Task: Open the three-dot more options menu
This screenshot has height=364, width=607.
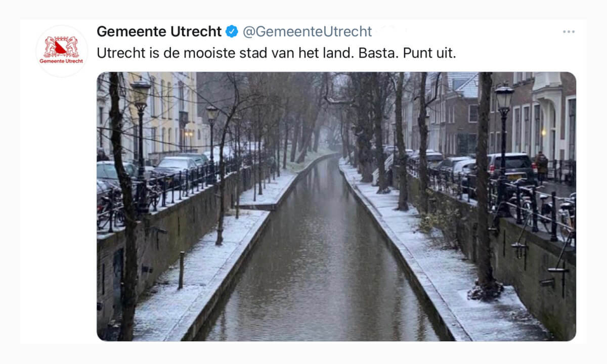Action: pyautogui.click(x=569, y=32)
